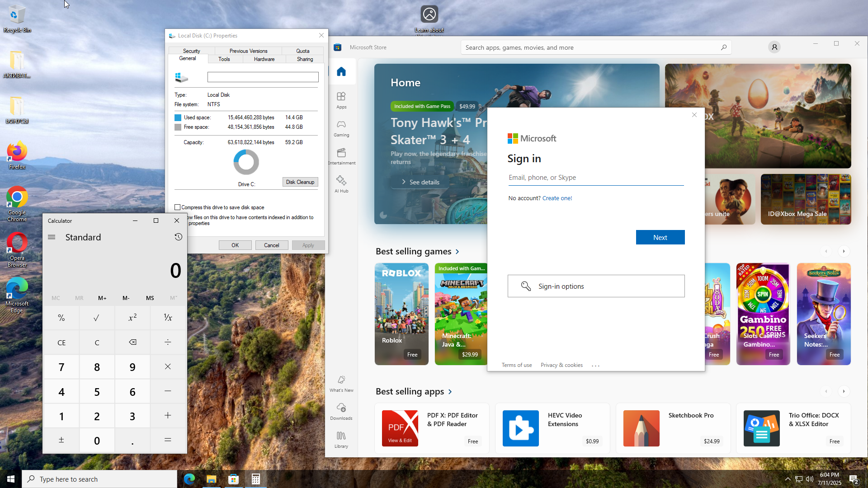Click Type here to search taskbar box
The image size is (868, 488).
point(99,479)
